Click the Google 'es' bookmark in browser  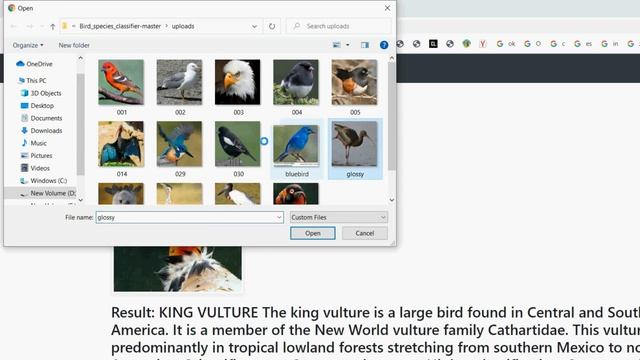pos(583,44)
